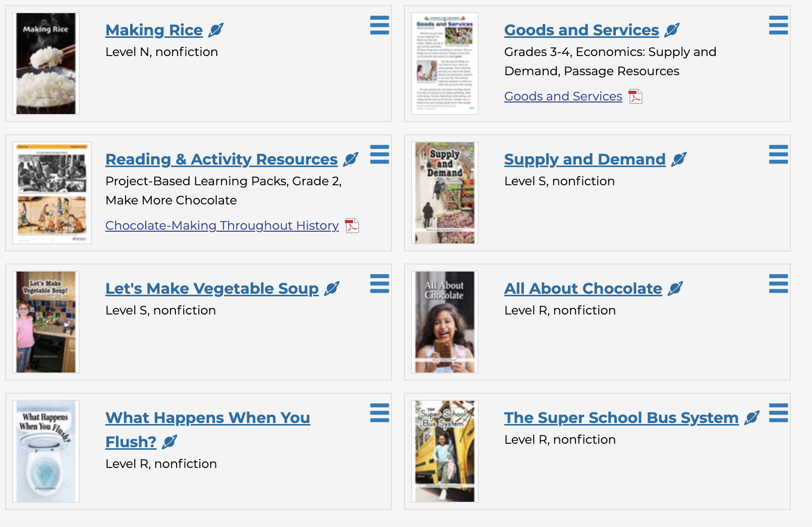Open the All About Chocolate card menu
The image size is (812, 527).
tap(778, 284)
